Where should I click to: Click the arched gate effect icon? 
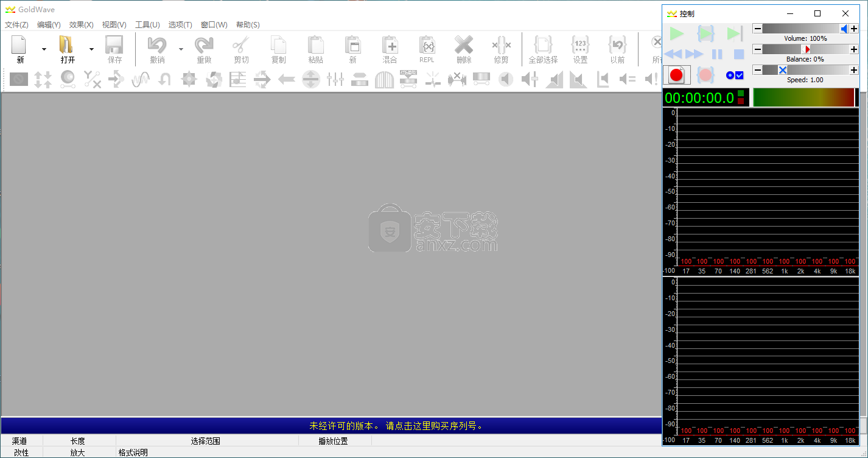tap(384, 79)
